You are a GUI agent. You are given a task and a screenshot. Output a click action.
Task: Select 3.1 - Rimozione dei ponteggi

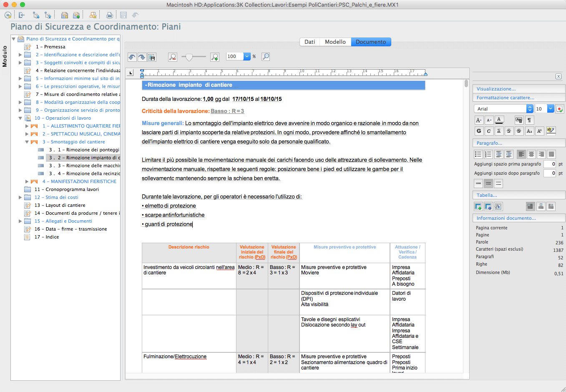point(84,150)
